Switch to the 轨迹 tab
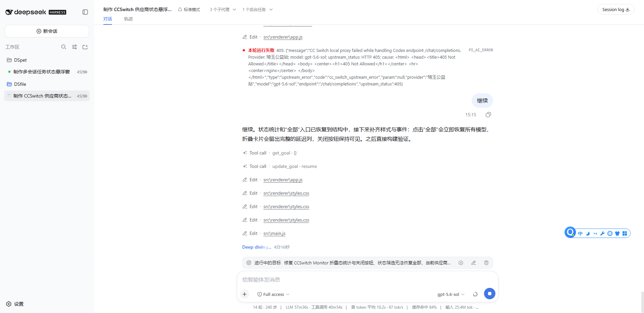Image resolution: width=644 pixels, height=313 pixels. pyautogui.click(x=128, y=19)
